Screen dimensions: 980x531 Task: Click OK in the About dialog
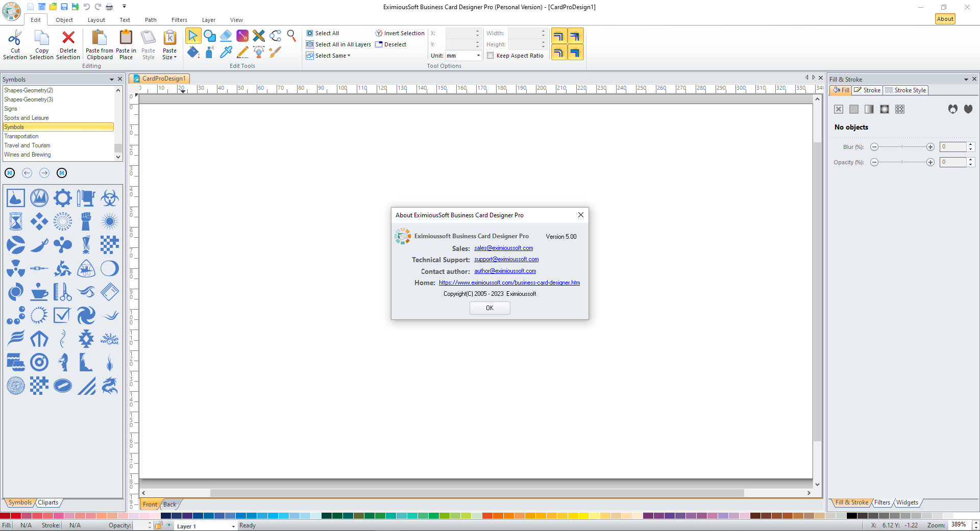[489, 308]
